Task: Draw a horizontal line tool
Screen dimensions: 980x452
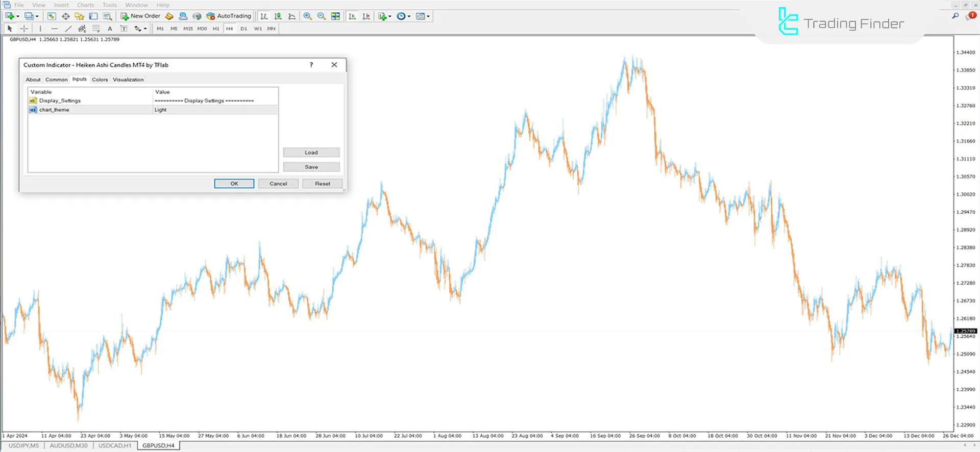Action: click(54, 29)
